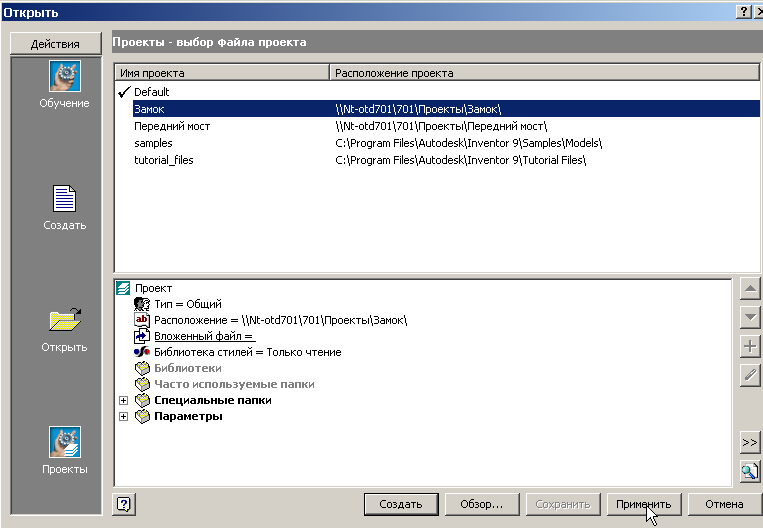This screenshot has height=528, width=763.
Task: Select Часто используемые папки label
Action: [x=235, y=384]
